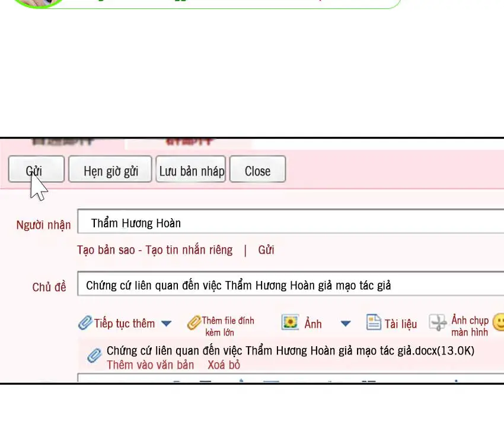Click the screenshot scissors icon
The width and height of the screenshot is (504, 444).
click(x=438, y=322)
